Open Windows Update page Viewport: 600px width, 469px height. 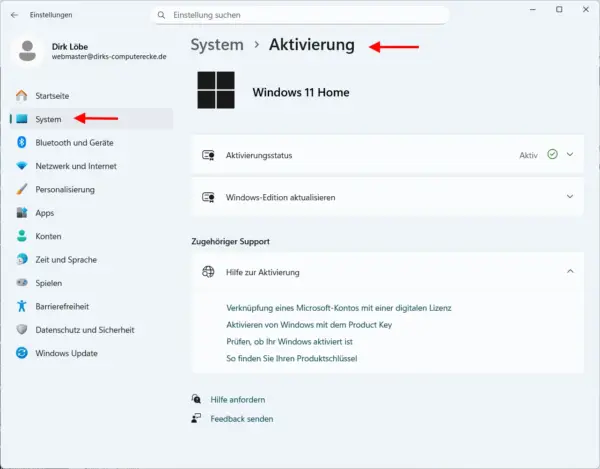click(x=91, y=353)
